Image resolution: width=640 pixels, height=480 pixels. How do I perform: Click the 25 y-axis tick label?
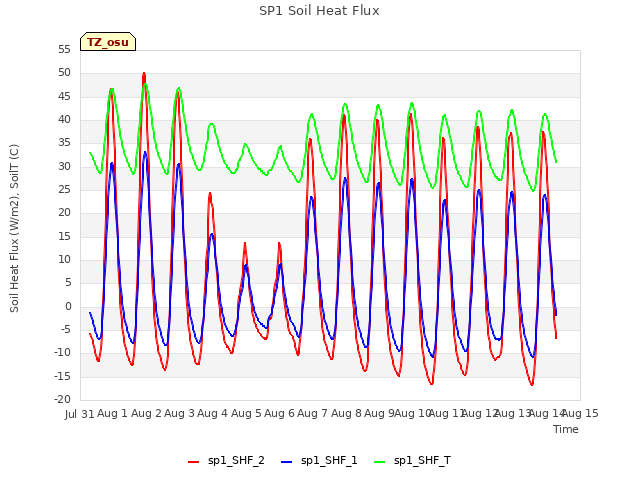(64, 189)
